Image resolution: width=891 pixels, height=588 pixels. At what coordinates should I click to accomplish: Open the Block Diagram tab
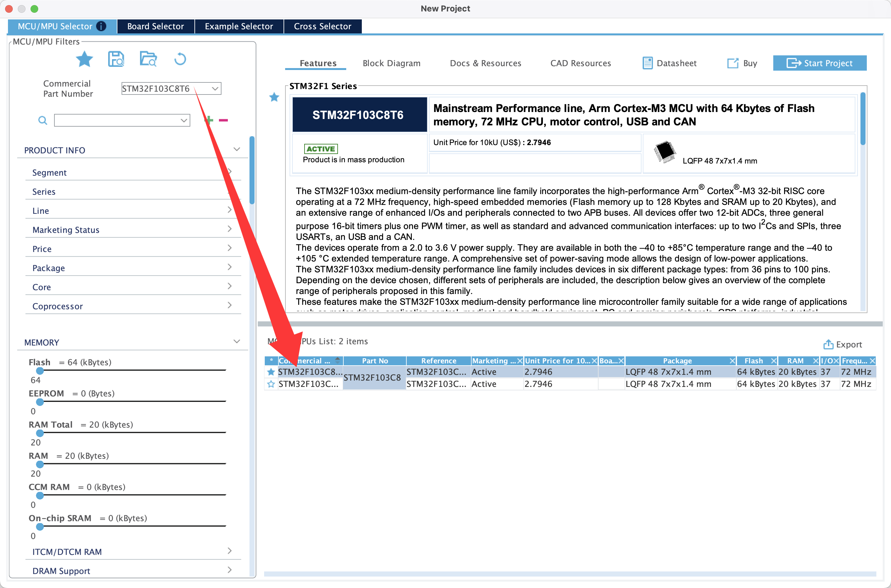click(x=391, y=63)
